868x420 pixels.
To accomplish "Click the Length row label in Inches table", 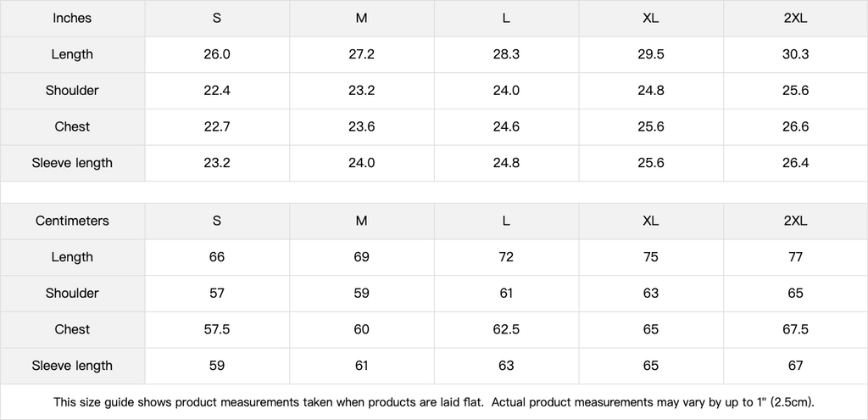I will click(72, 54).
